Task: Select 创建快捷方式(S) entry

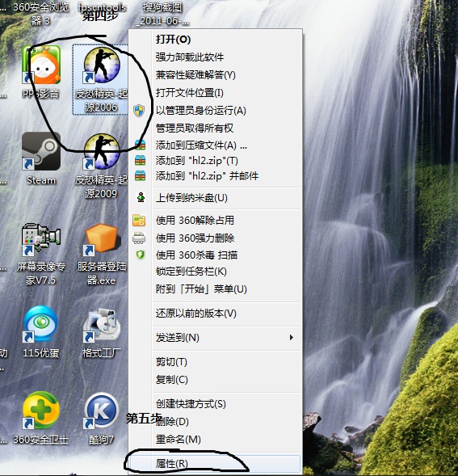Action: (191, 404)
